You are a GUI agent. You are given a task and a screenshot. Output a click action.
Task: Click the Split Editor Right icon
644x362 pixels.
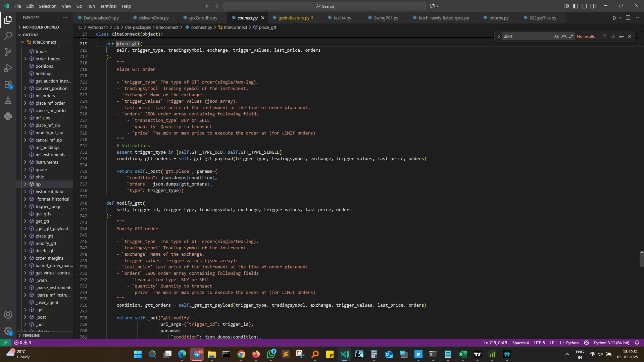pyautogui.click(x=628, y=18)
